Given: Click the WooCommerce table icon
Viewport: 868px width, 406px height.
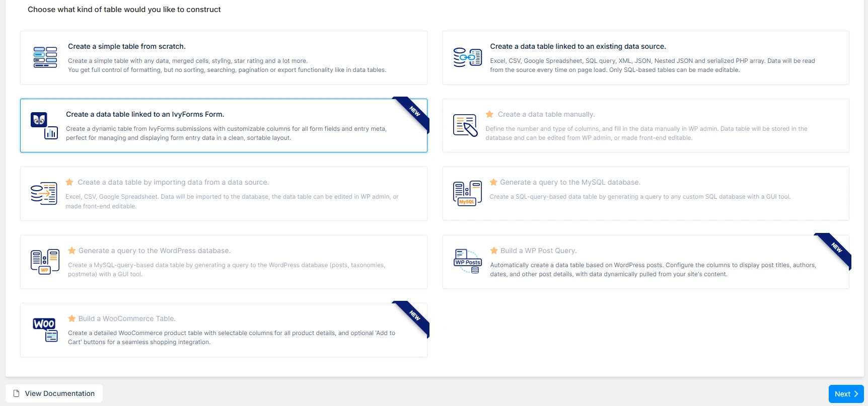Looking at the screenshot, I should pyautogui.click(x=45, y=330).
